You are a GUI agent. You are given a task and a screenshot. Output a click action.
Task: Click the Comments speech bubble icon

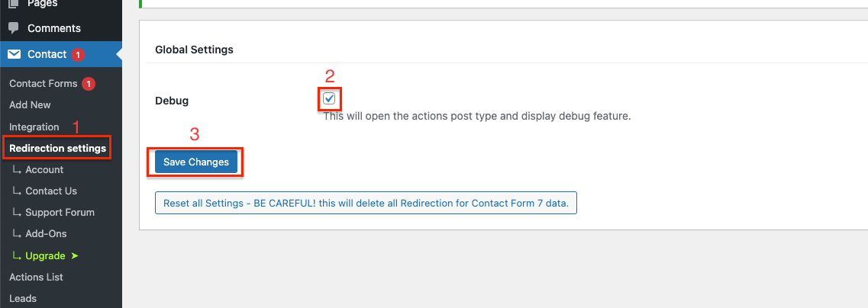pos(14,28)
